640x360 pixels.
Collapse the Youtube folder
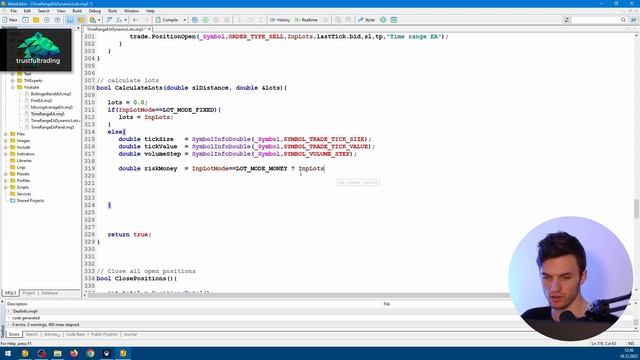[13, 87]
